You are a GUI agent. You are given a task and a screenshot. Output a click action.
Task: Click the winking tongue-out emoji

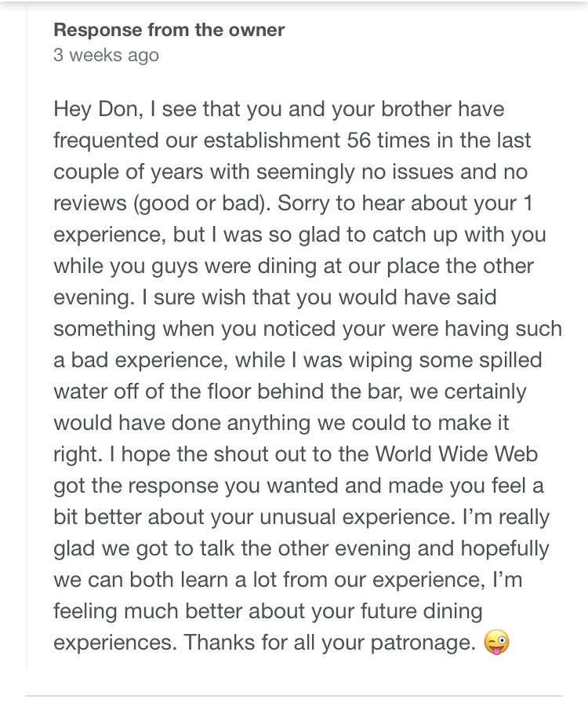click(x=497, y=642)
